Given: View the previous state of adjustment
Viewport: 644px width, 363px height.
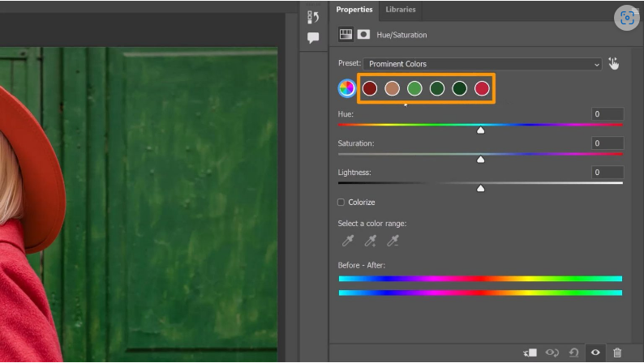Looking at the screenshot, I should [552, 352].
